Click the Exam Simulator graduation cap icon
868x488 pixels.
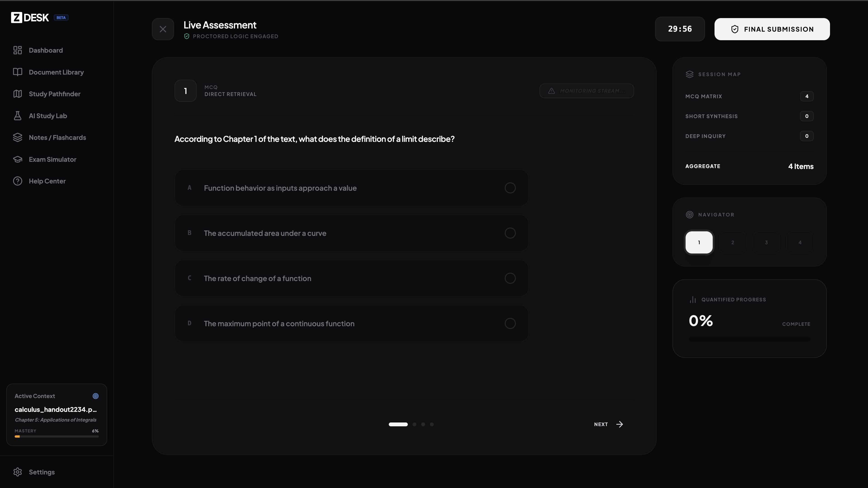click(18, 159)
